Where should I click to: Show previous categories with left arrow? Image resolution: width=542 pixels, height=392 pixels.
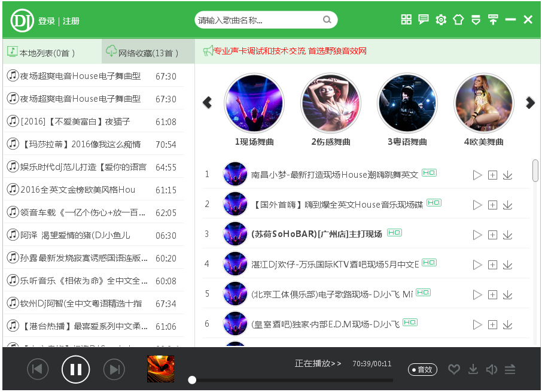pyautogui.click(x=208, y=102)
